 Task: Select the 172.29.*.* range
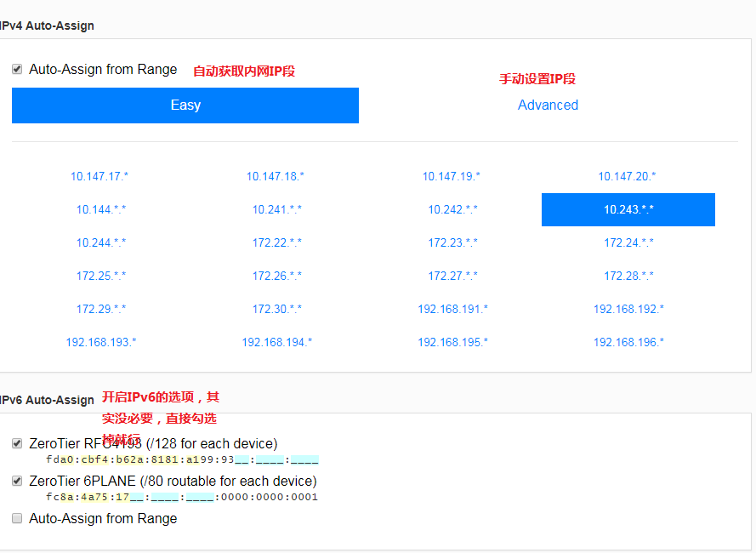pos(100,310)
